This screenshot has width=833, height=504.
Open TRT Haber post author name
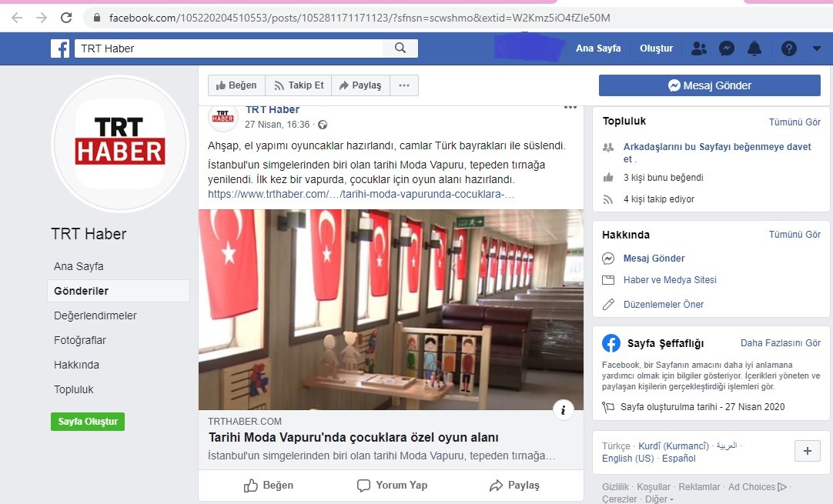point(273,110)
